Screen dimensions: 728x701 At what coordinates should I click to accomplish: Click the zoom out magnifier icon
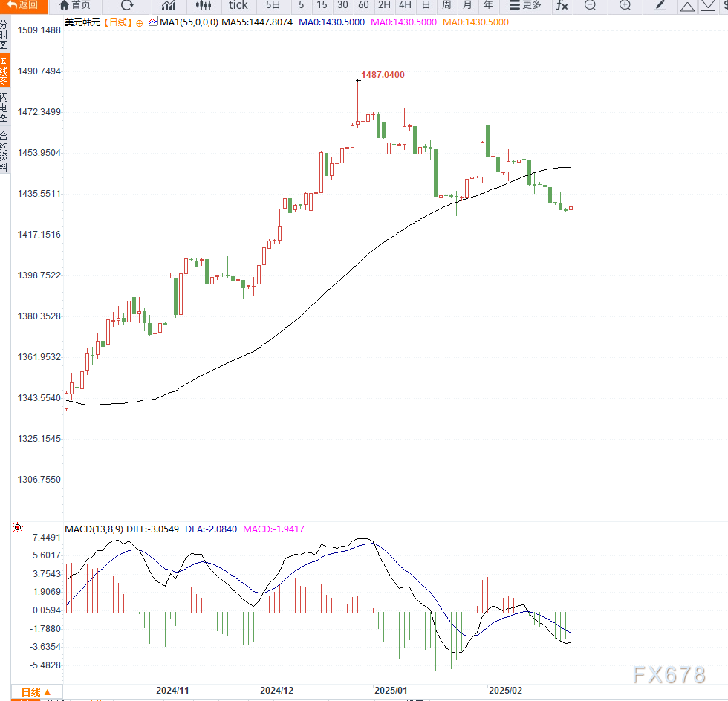pos(589,7)
